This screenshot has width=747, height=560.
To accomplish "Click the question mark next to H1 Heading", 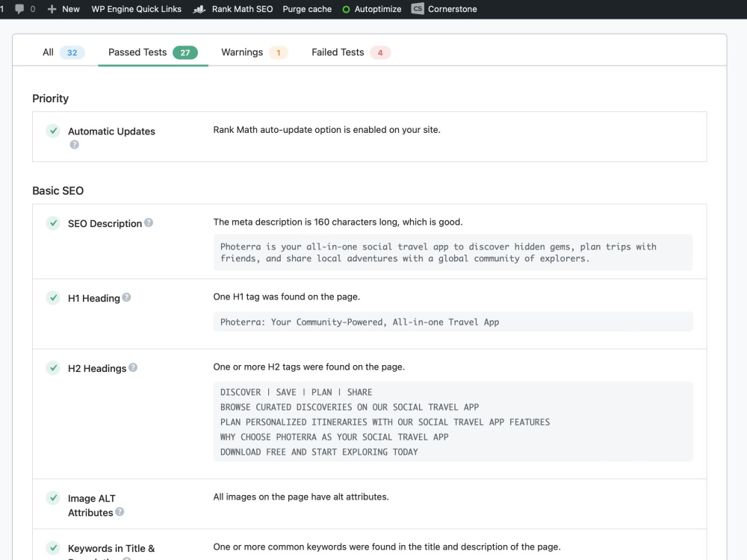I will [126, 297].
